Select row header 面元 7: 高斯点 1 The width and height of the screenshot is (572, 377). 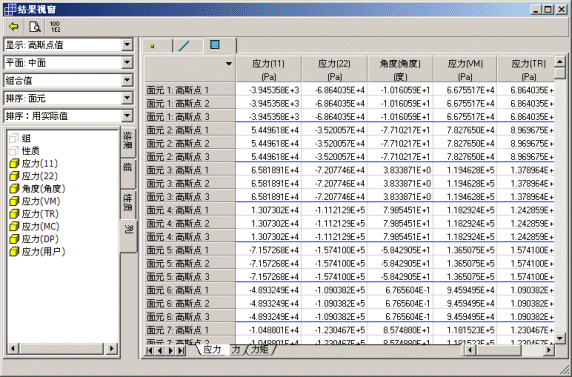(190, 330)
